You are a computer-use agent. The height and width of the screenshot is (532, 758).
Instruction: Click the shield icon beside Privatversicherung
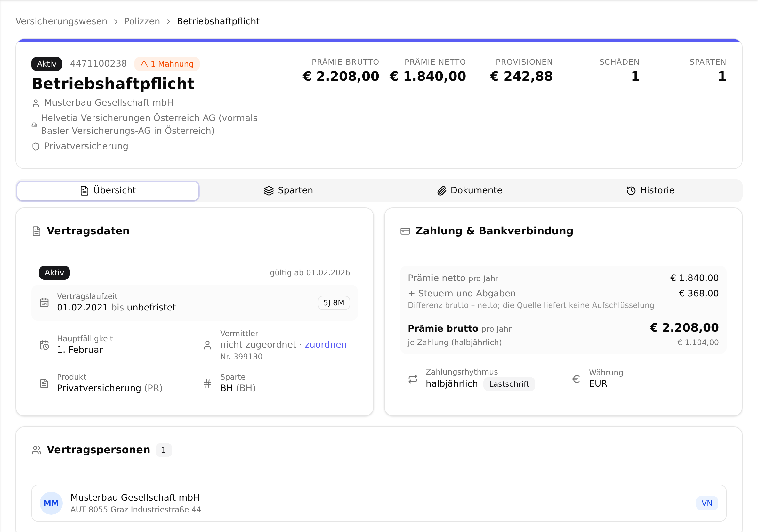36,146
